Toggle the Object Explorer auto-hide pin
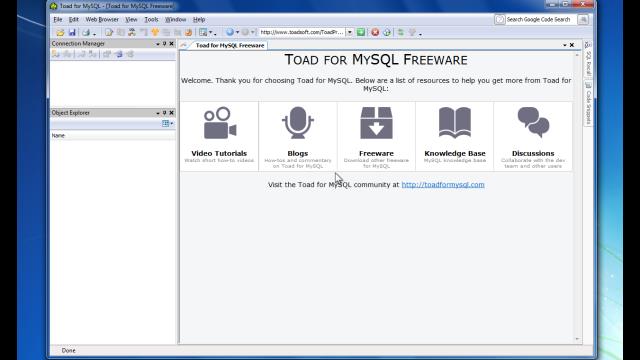 [x=164, y=113]
